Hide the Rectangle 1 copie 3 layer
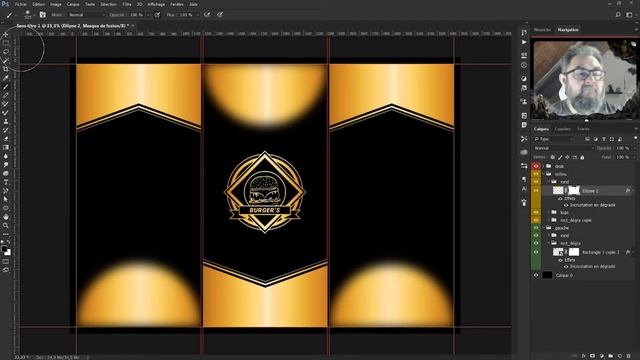This screenshot has width=640, height=360. (x=536, y=252)
